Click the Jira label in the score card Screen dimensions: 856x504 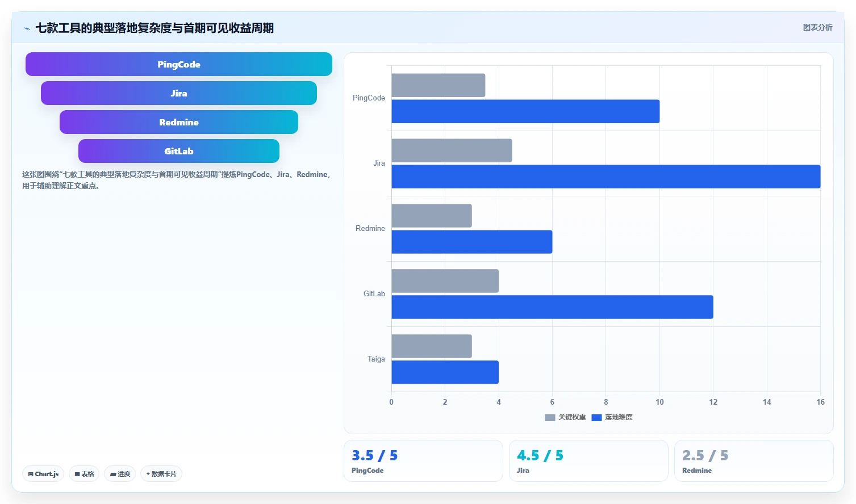(523, 471)
